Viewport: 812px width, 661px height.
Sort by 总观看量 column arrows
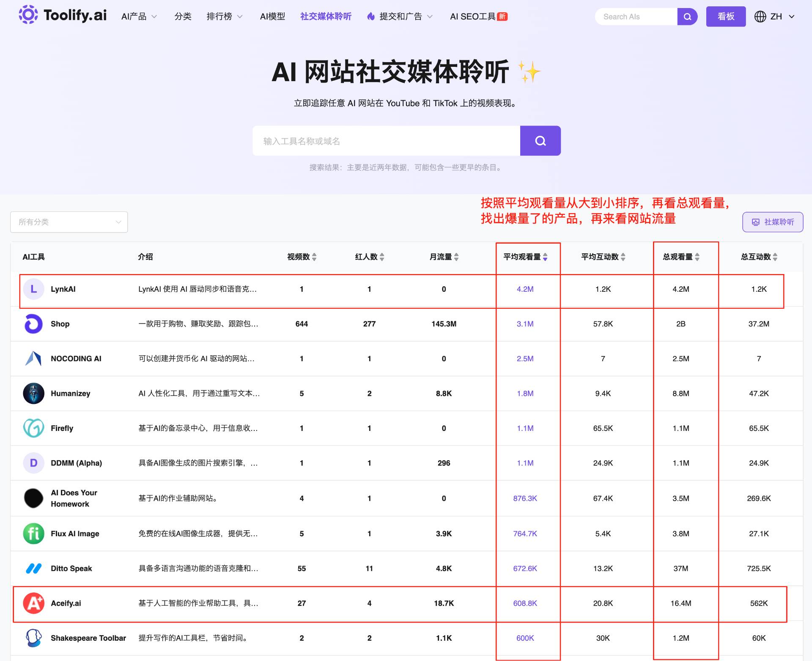click(x=697, y=257)
